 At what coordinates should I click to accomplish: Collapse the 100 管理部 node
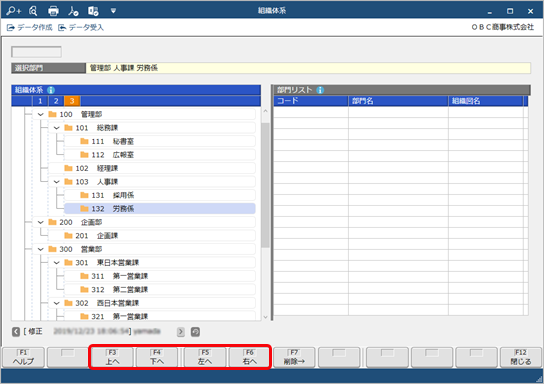point(41,114)
